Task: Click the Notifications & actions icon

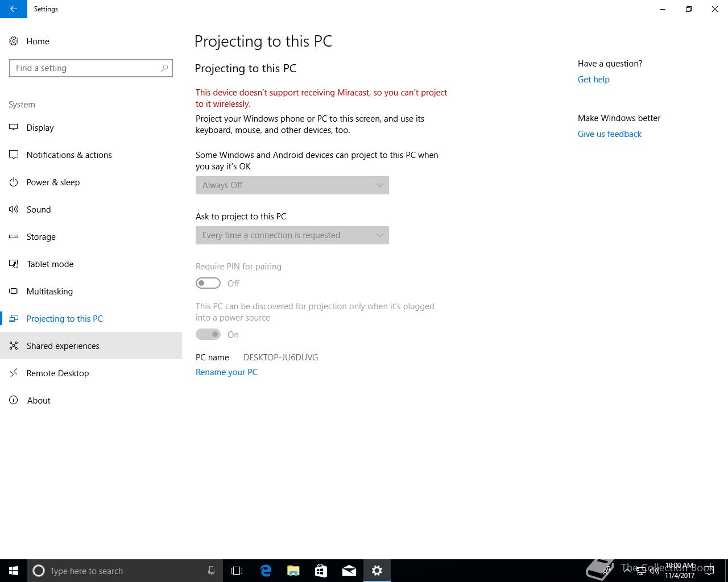Action: pyautogui.click(x=14, y=155)
